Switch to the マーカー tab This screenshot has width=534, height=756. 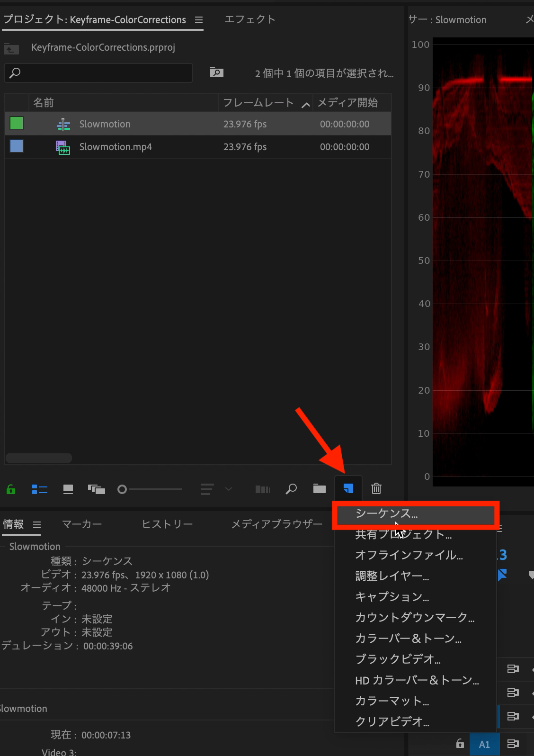82,524
